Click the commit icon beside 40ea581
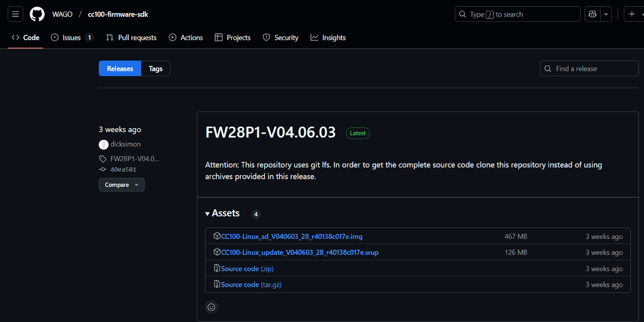Image resolution: width=644 pixels, height=322 pixels. pyautogui.click(x=103, y=170)
